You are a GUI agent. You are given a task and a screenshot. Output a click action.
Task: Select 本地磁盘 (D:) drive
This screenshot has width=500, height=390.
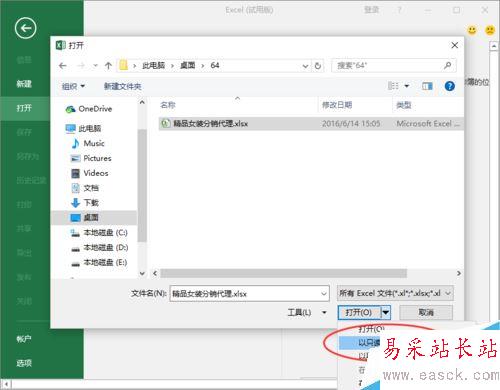99,248
